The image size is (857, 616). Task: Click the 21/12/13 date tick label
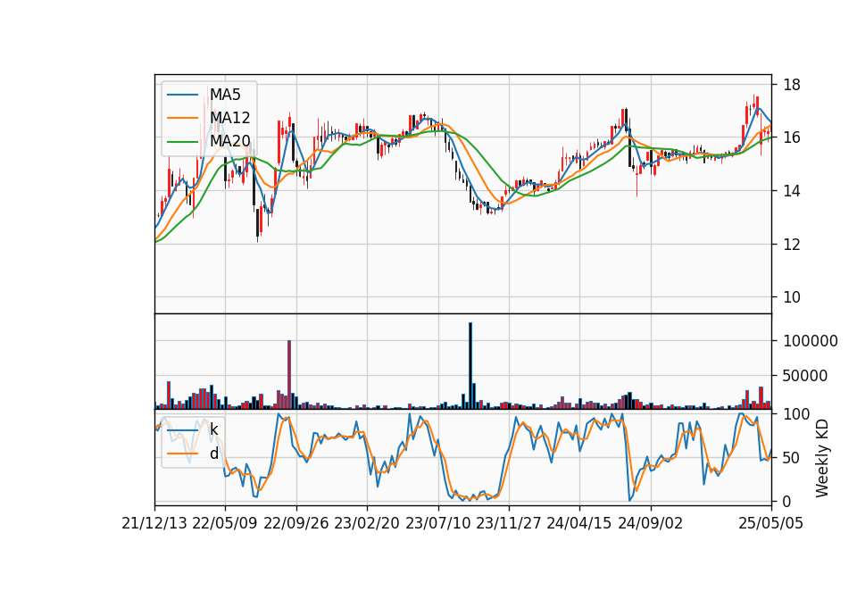154,523
